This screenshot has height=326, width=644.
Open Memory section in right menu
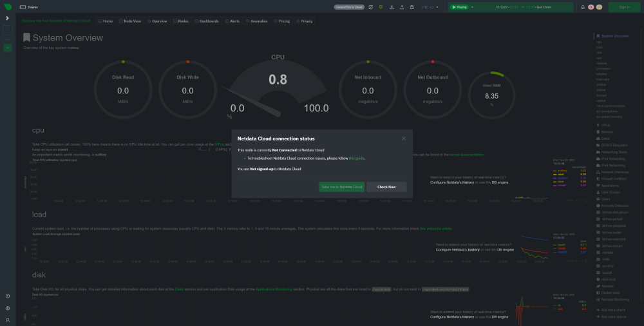coord(605,132)
